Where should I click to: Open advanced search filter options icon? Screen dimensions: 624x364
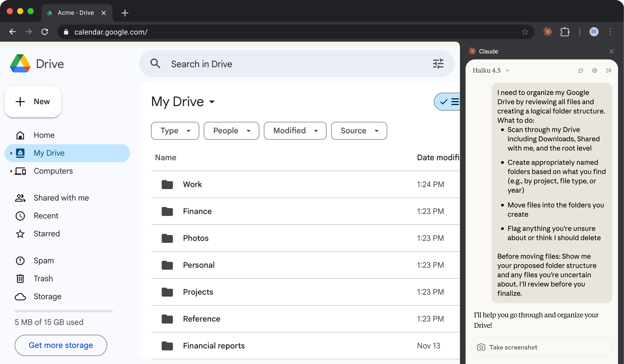click(x=438, y=64)
